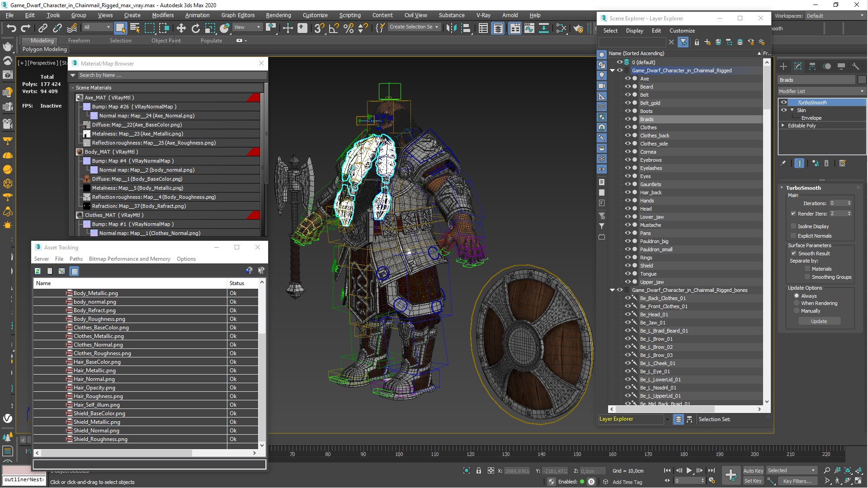Click Play Animation button

[689, 470]
